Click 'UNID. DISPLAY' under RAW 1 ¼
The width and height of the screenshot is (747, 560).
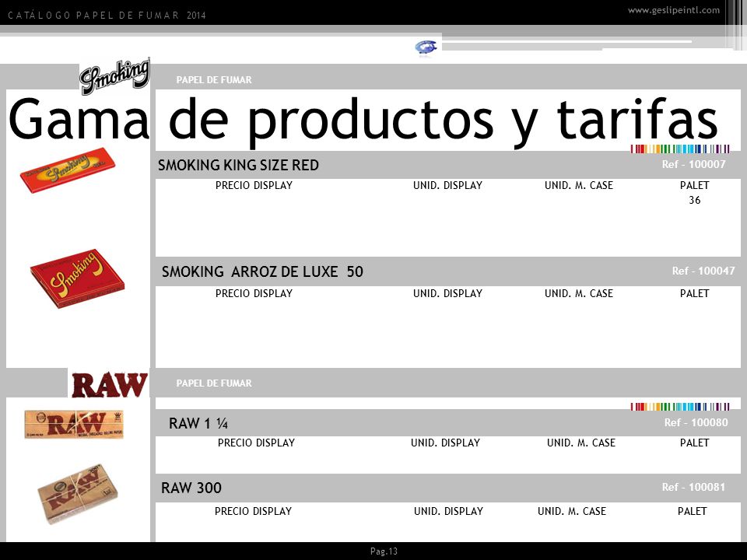445,443
